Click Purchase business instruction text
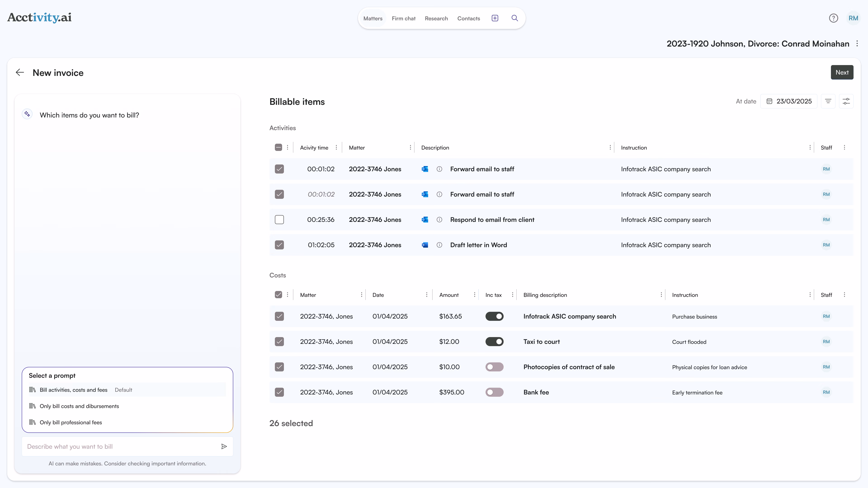Image resolution: width=868 pixels, height=488 pixels. point(694,317)
